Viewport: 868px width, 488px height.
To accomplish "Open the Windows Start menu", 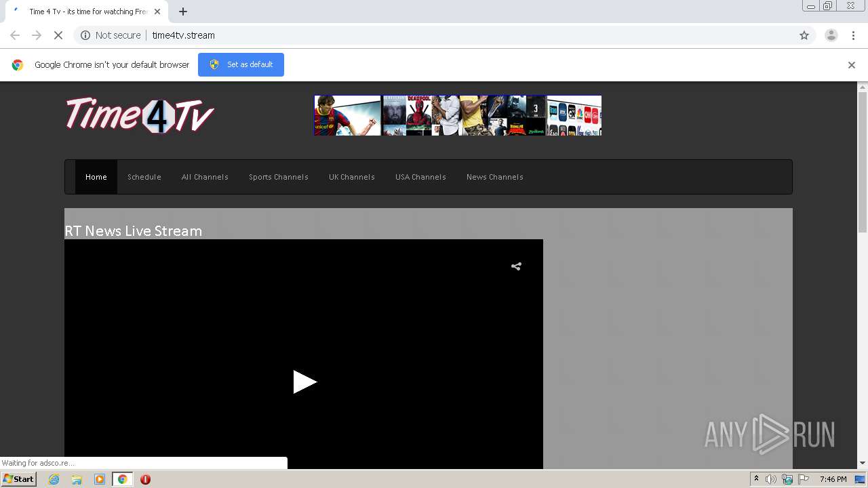I will click(18, 479).
